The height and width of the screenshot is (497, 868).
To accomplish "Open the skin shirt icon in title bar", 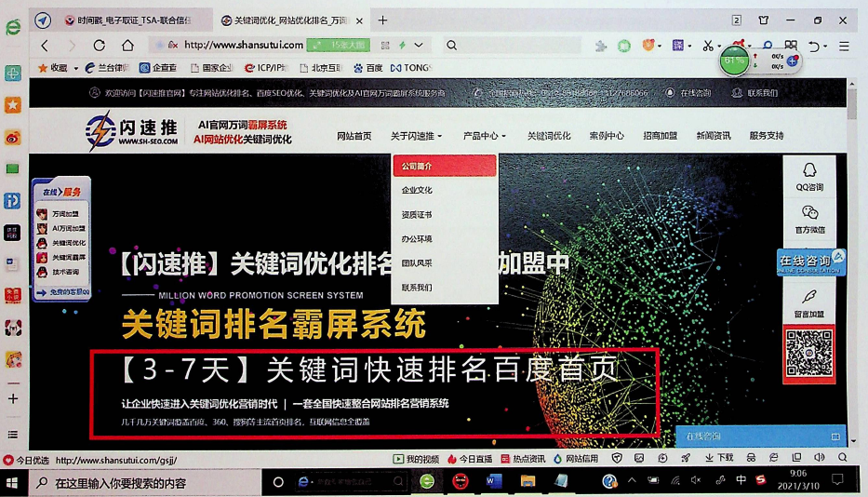I will tap(764, 20).
